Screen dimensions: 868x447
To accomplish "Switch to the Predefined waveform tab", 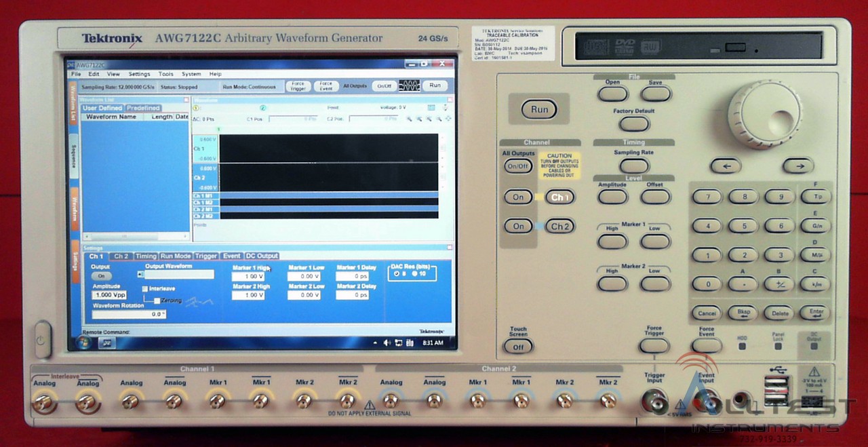I will (x=143, y=108).
